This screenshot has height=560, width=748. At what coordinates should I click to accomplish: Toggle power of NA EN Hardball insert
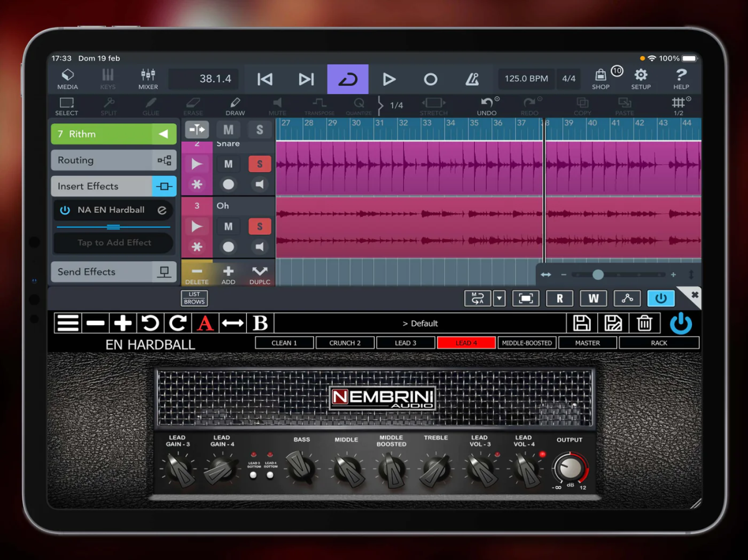[x=65, y=210]
